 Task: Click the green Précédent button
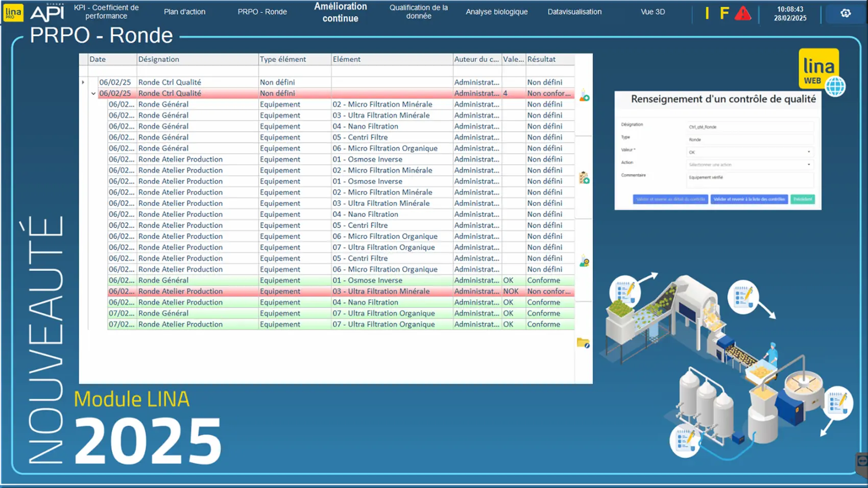click(x=803, y=199)
